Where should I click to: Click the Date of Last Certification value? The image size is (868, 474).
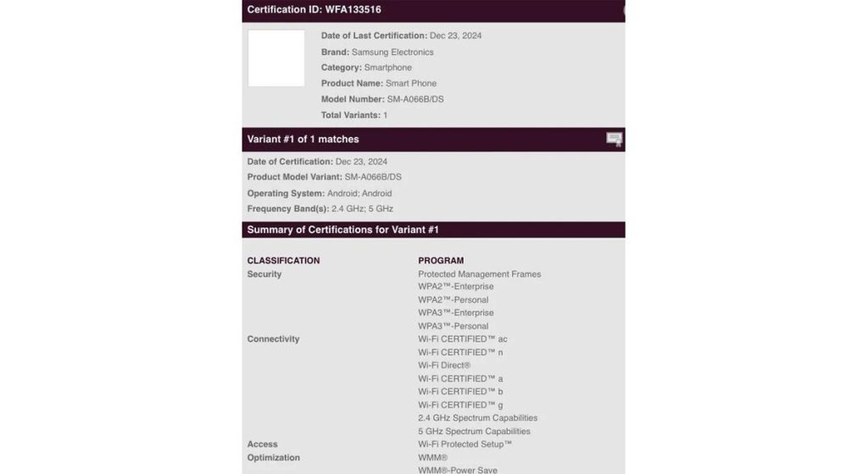[x=455, y=36]
